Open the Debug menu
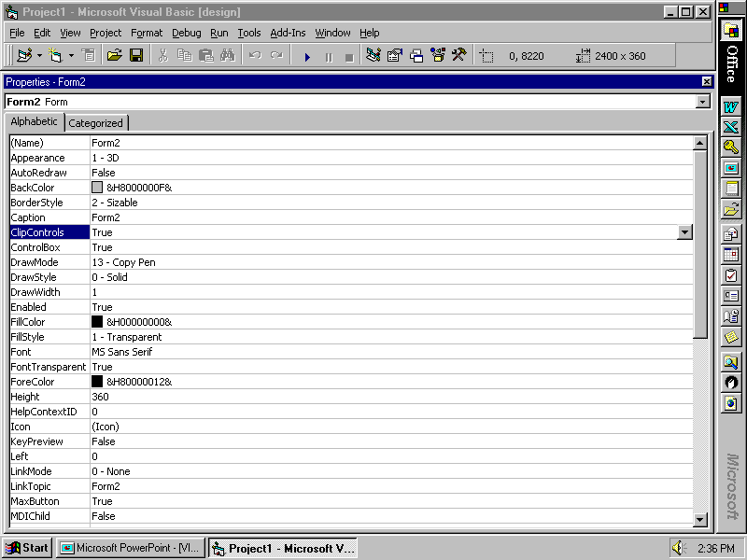Image resolution: width=747 pixels, height=560 pixels. click(x=186, y=33)
